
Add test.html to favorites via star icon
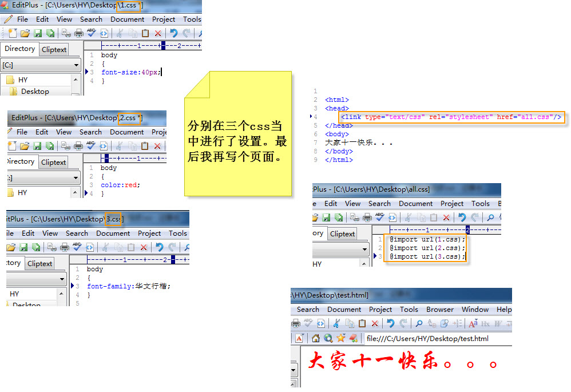tap(340, 339)
